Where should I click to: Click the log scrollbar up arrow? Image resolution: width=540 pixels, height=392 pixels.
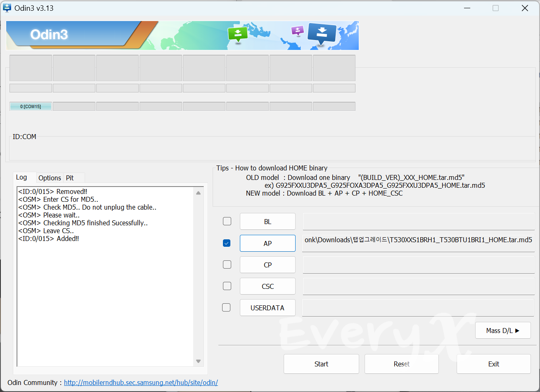[198, 193]
